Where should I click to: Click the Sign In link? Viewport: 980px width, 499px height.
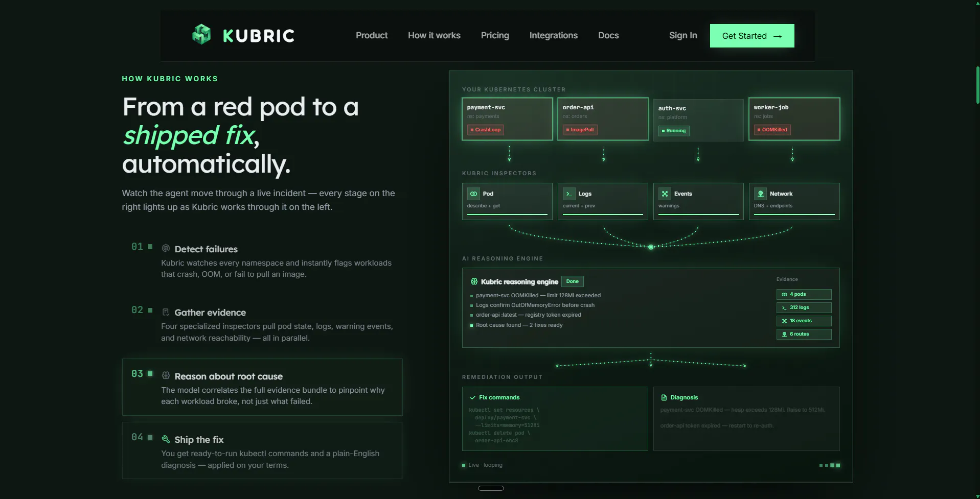click(683, 35)
